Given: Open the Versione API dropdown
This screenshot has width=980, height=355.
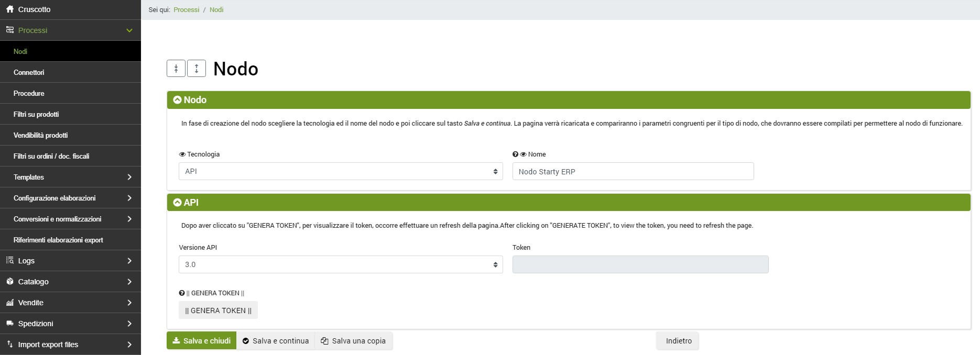Looking at the screenshot, I should coord(341,264).
